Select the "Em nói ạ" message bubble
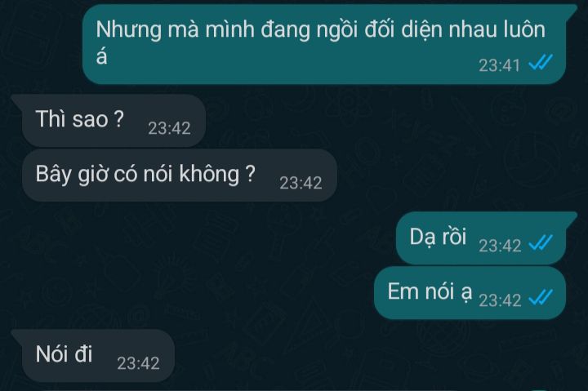This screenshot has width=588, height=391. pos(470,293)
